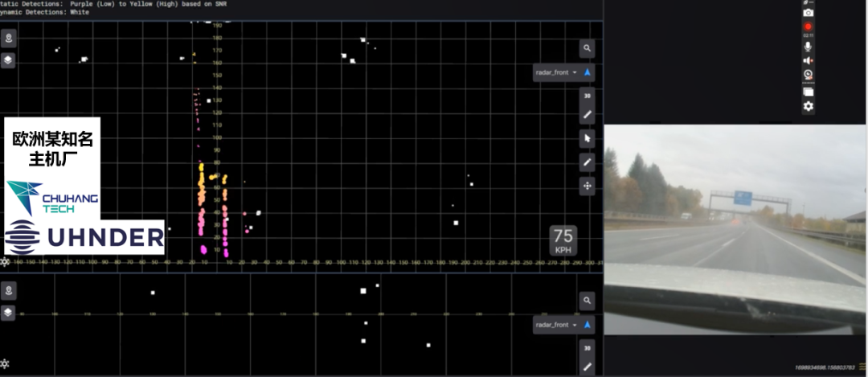
Task: Open the gear settings of the bottom radar panel
Action: [5, 364]
